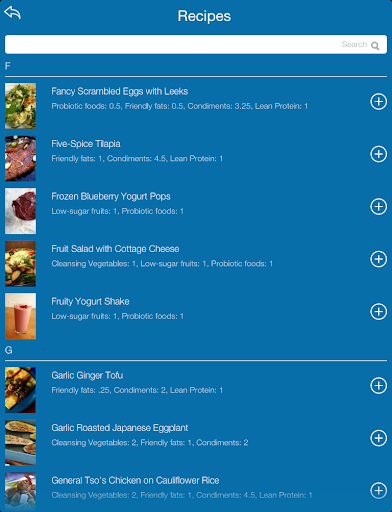Select the Fruity Yogurt Shake thumbnail
392x512 pixels.
tap(20, 316)
